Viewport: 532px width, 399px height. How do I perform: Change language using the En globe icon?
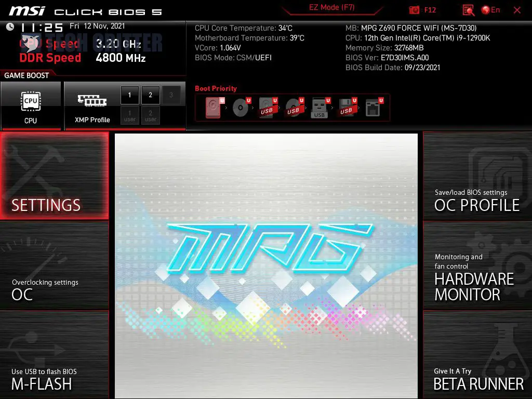click(x=490, y=10)
